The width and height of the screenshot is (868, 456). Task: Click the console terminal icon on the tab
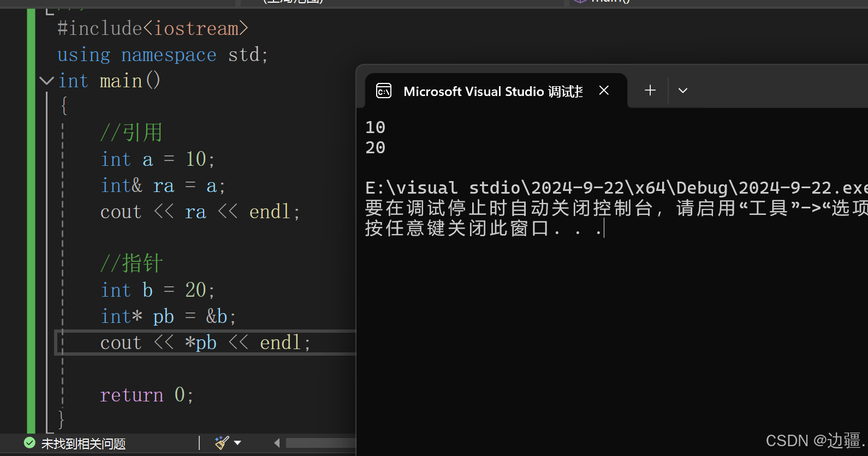pos(384,91)
